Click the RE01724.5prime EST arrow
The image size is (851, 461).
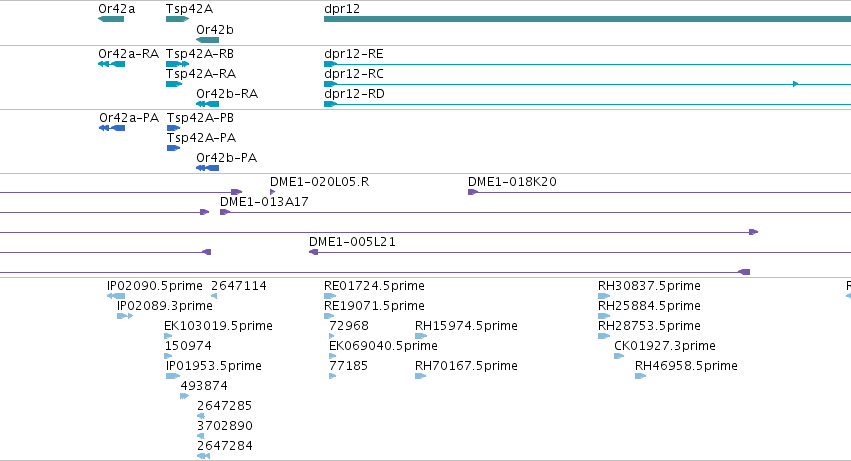click(330, 296)
